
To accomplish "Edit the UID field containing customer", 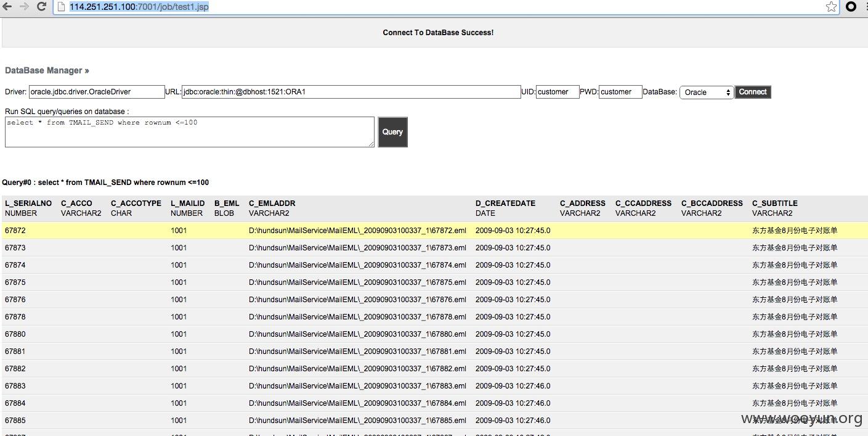I will [558, 92].
